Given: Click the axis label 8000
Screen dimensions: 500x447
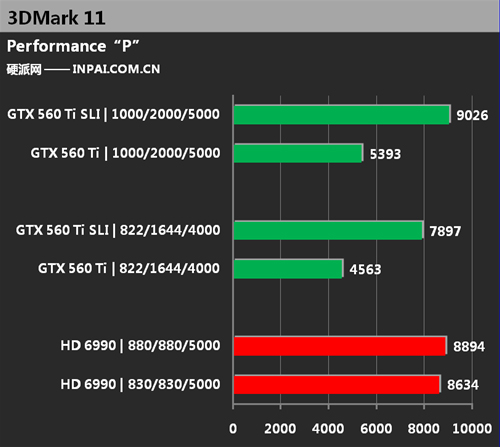Looking at the screenshot, I should coord(424,429).
